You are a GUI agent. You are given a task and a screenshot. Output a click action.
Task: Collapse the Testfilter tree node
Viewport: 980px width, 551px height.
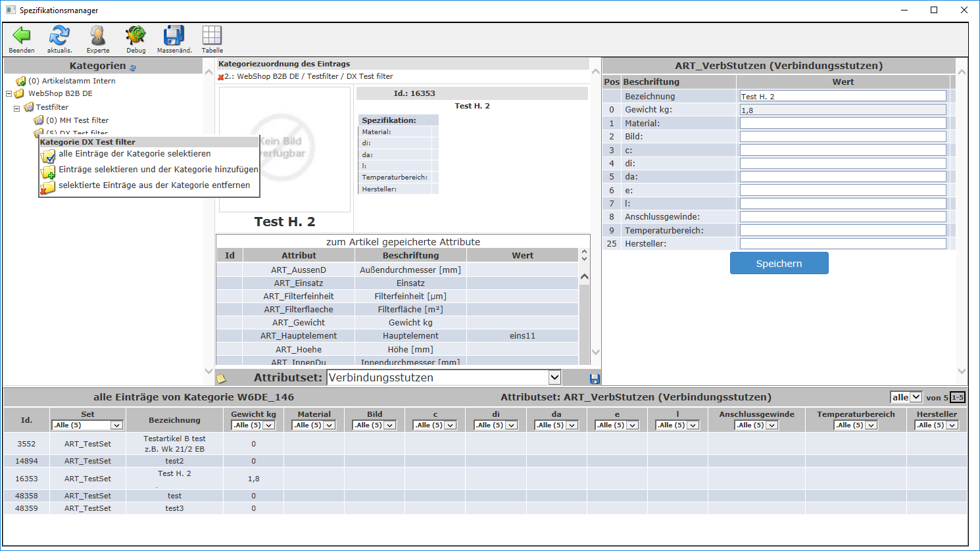tap(17, 108)
